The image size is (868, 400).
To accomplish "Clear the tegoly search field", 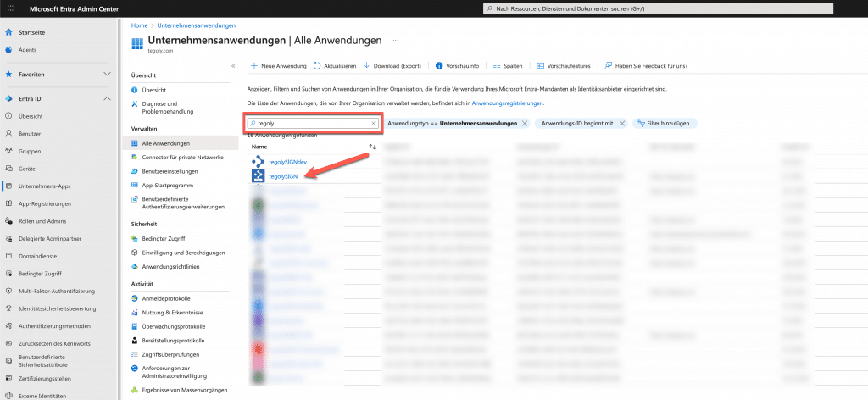I will (373, 123).
